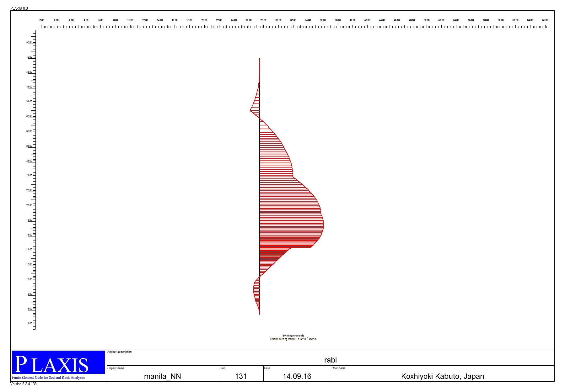Click the "Version 8.2.4.133" footer text

(24, 384)
